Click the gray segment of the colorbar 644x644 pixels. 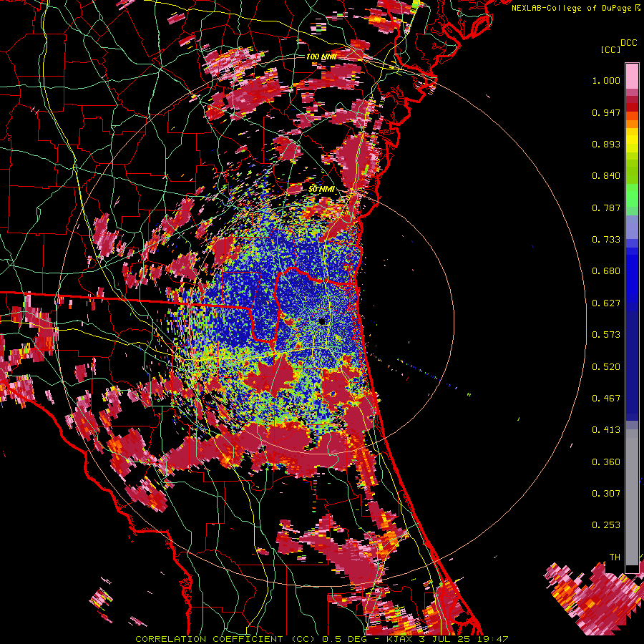point(632,497)
